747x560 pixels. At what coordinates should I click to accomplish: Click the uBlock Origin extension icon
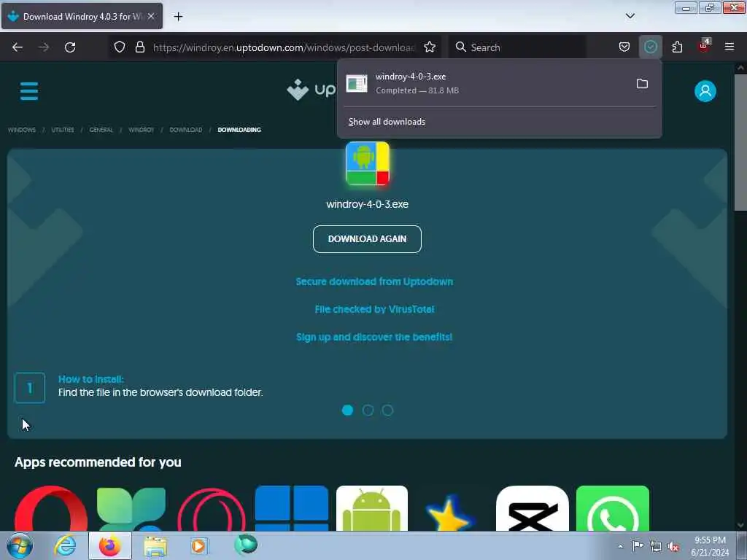(704, 46)
